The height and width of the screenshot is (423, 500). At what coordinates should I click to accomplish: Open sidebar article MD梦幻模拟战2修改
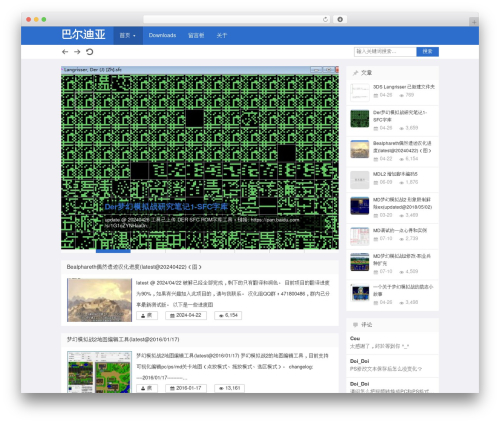[x=402, y=259]
